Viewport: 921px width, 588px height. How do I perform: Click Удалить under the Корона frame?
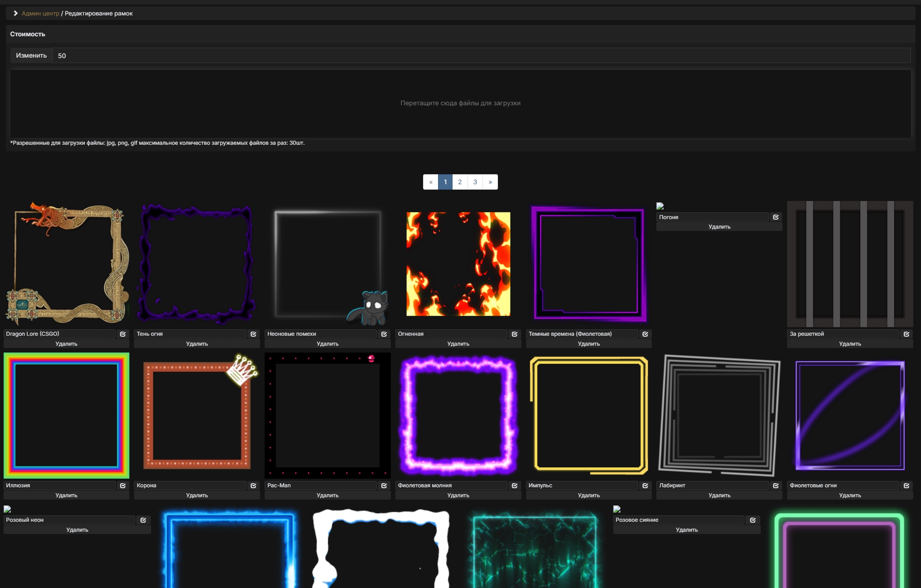(x=197, y=495)
